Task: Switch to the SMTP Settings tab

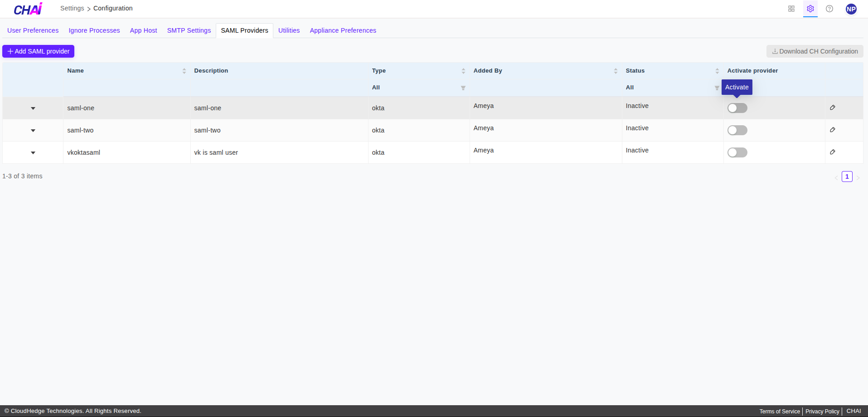Action: click(189, 30)
